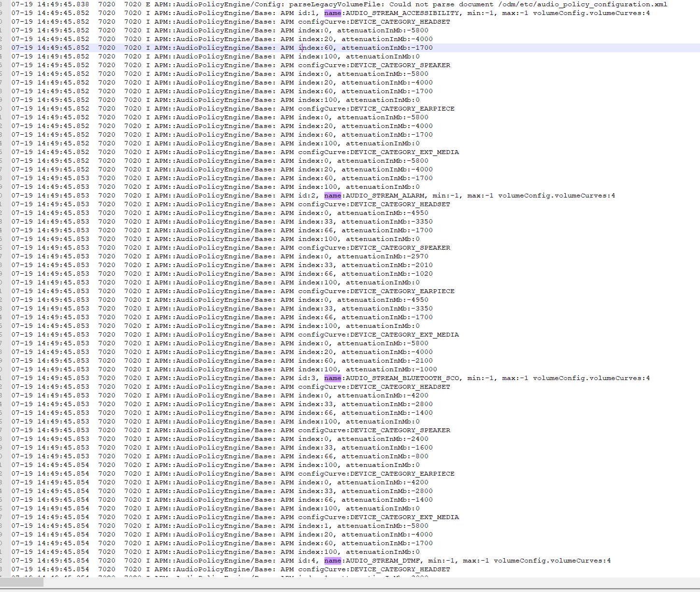
Task: Click the value attenuationInMb:-1020
Action: pos(387,274)
